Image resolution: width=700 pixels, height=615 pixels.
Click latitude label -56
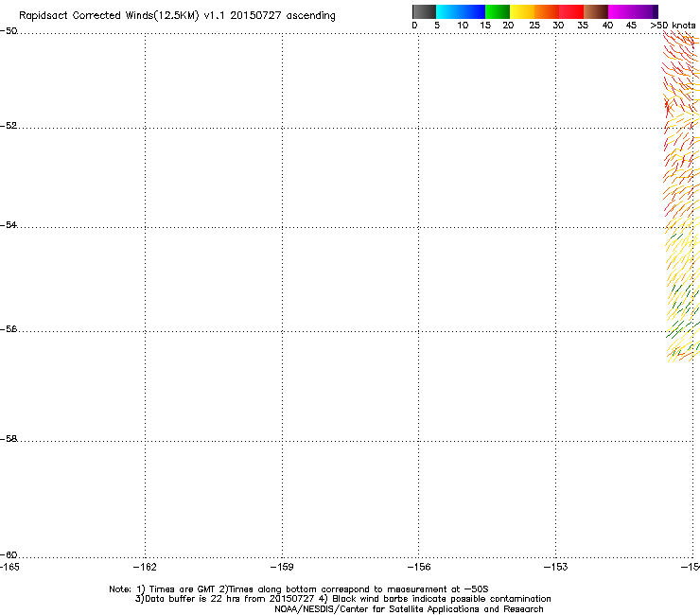pyautogui.click(x=9, y=329)
